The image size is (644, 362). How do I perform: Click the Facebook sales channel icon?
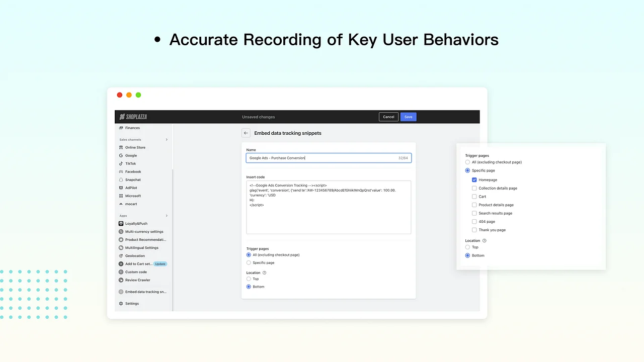coord(121,172)
